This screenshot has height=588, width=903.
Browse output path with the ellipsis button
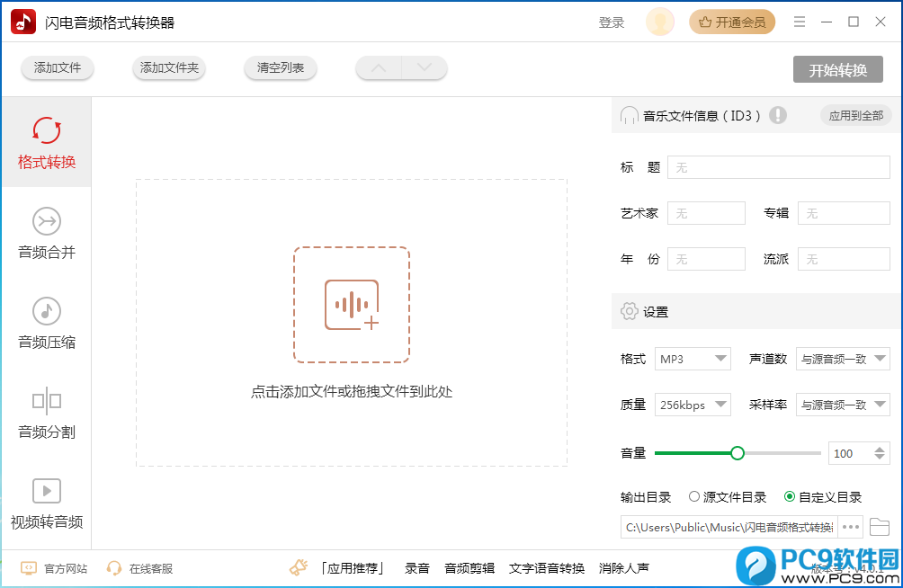point(851,527)
